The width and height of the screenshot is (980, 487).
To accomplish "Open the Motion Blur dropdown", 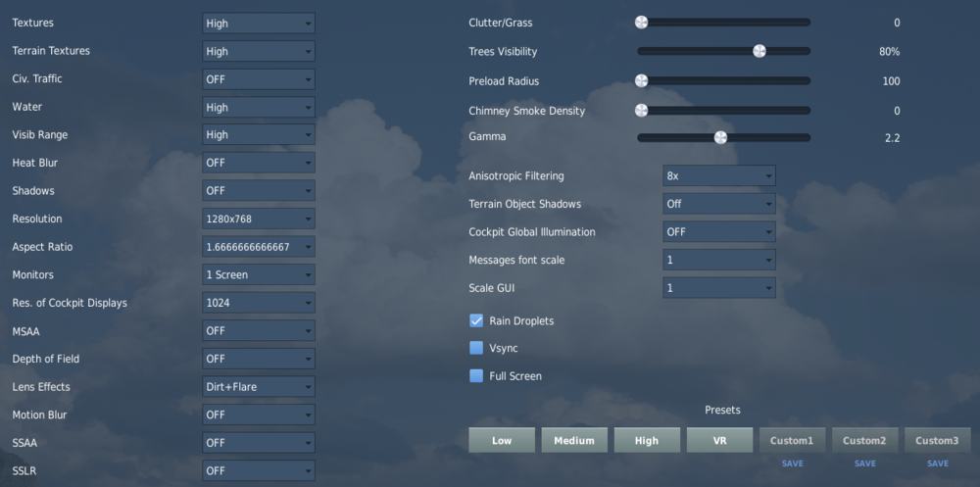I will pos(258,414).
